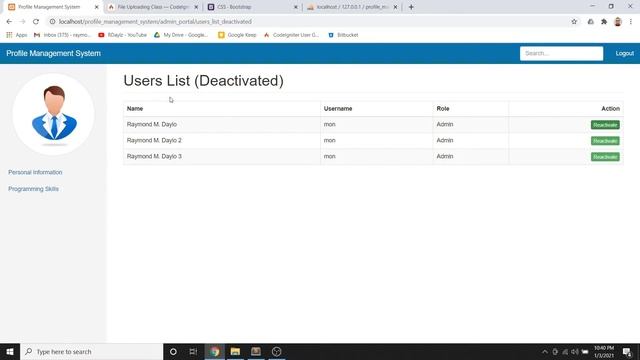640x360 pixels.
Task: Log out using the Logout link
Action: click(624, 53)
